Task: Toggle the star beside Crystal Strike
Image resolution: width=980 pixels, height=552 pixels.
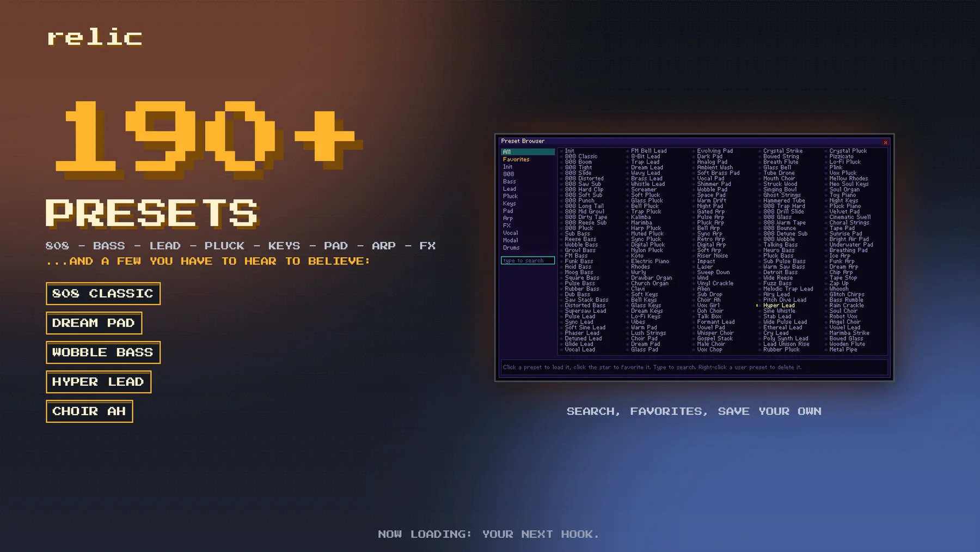Action: 760,151
